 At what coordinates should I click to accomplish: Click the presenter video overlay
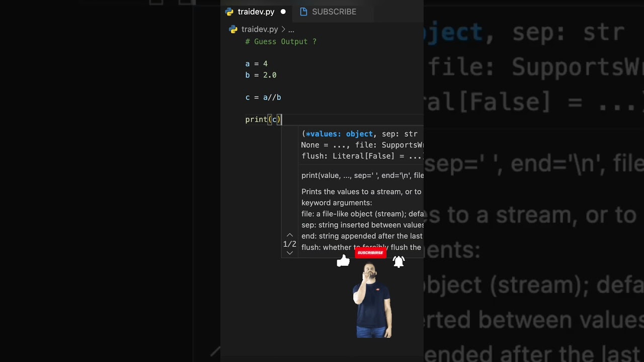(372, 300)
